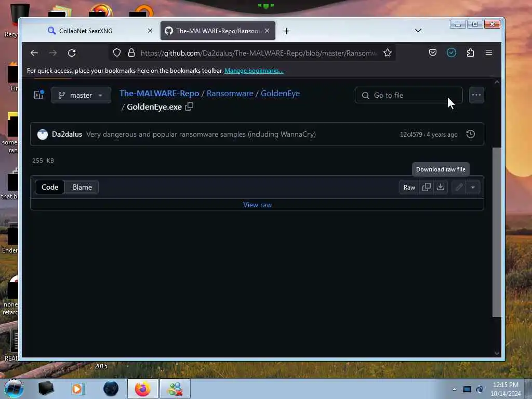Go back with the browser back arrow
Screen dimensions: 532x399
click(x=34, y=53)
